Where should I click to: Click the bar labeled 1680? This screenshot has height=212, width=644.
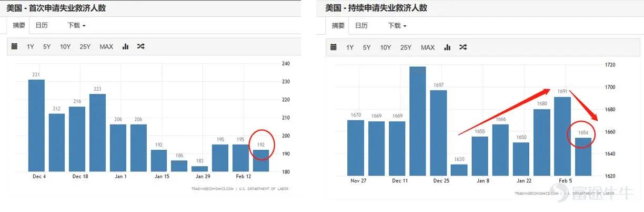542,142
